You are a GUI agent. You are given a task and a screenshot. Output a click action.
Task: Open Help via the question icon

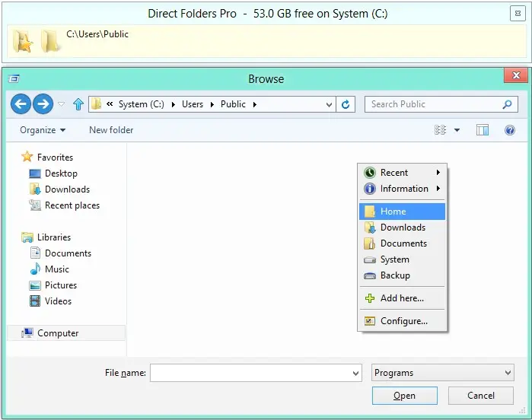click(x=510, y=130)
